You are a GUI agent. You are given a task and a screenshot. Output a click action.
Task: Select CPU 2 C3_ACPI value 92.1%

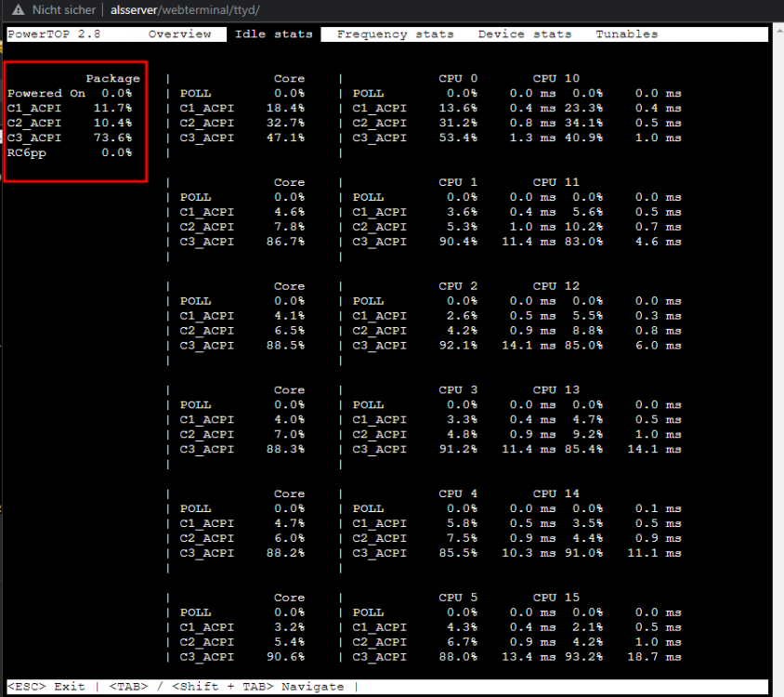(x=458, y=346)
